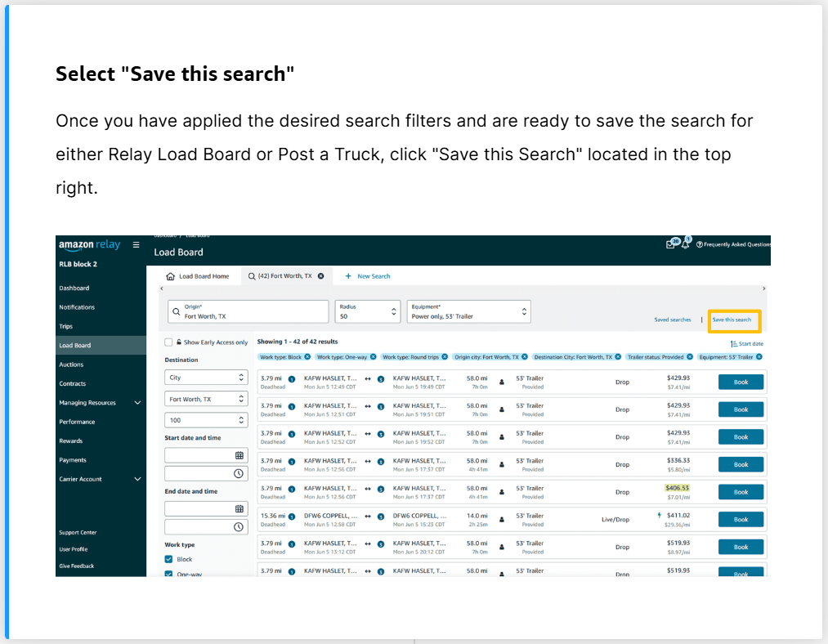This screenshot has height=644, width=828.
Task: Open calendar icon in Start date field
Action: [239, 455]
